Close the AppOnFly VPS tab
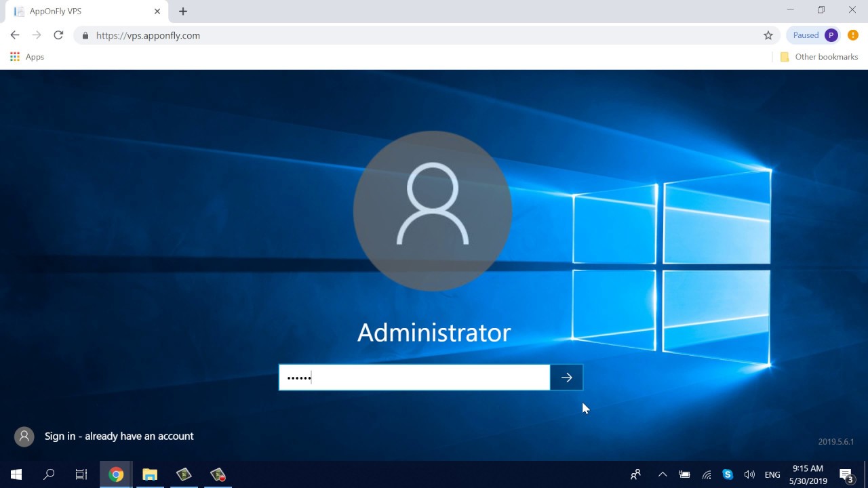The image size is (868, 488). point(157,12)
